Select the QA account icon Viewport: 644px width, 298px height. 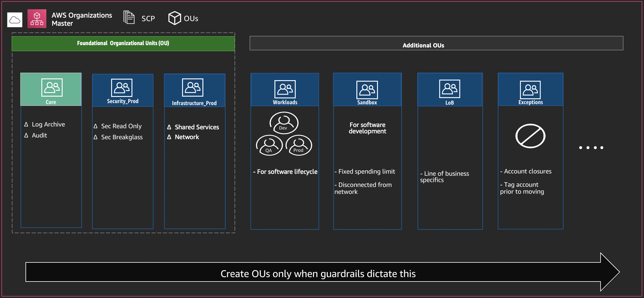tap(269, 145)
